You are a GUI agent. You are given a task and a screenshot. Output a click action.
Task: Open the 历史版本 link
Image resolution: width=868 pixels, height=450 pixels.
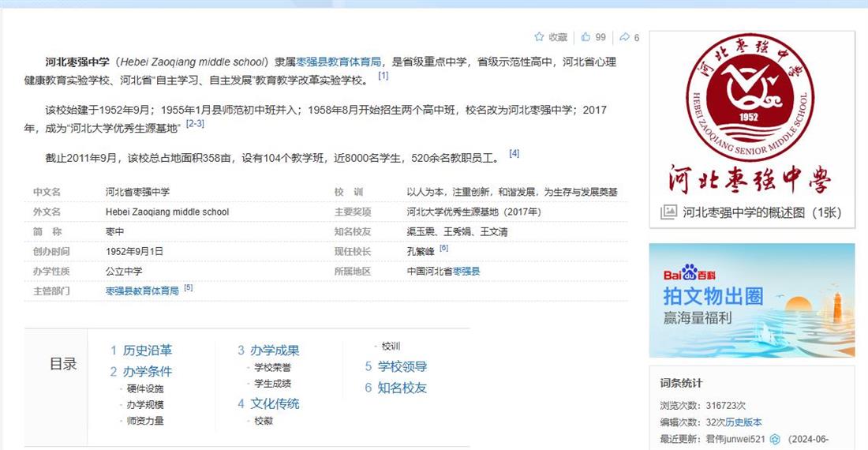tap(743, 422)
